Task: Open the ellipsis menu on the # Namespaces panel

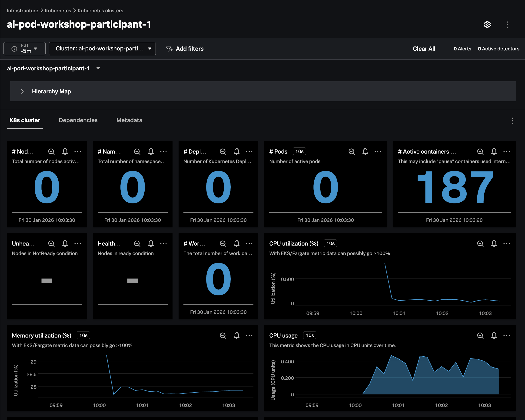Action: click(164, 151)
